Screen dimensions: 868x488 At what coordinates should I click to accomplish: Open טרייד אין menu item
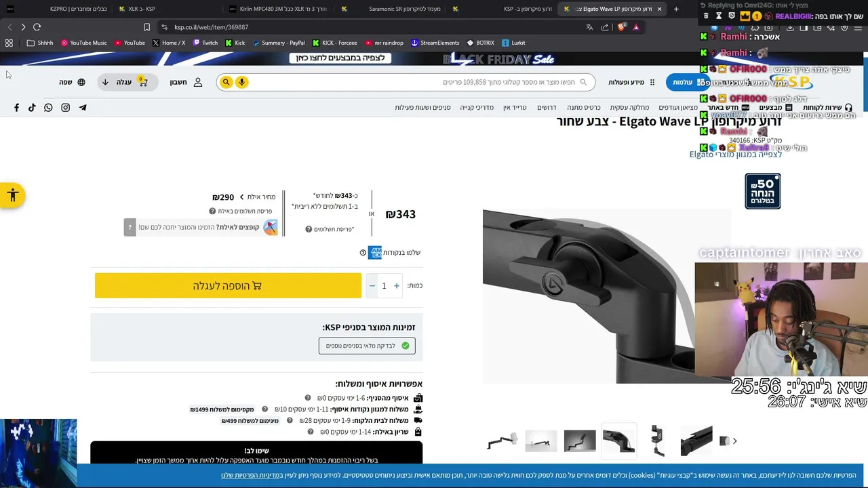[x=515, y=108]
